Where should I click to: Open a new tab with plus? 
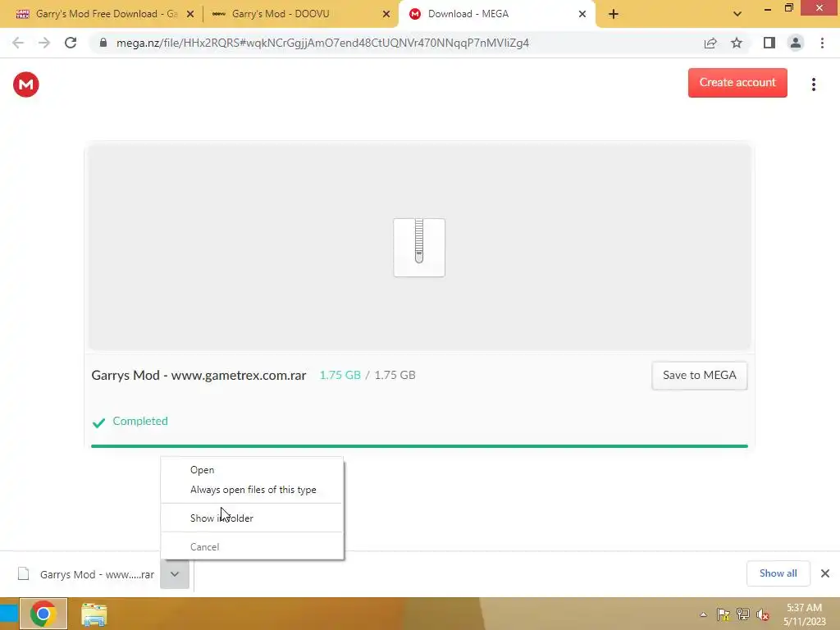[x=614, y=14]
